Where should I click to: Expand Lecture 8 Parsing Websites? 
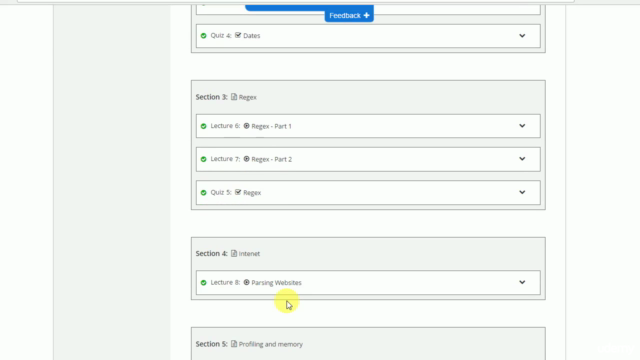(x=522, y=282)
